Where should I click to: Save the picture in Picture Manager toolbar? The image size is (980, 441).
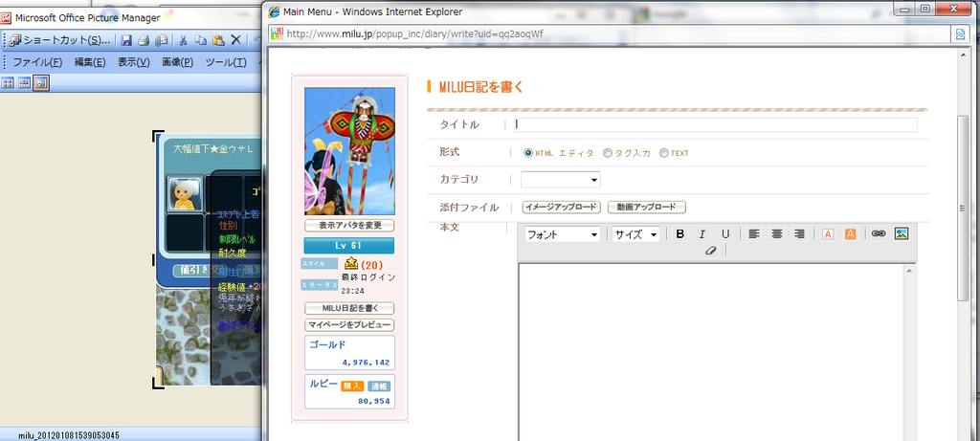click(125, 40)
